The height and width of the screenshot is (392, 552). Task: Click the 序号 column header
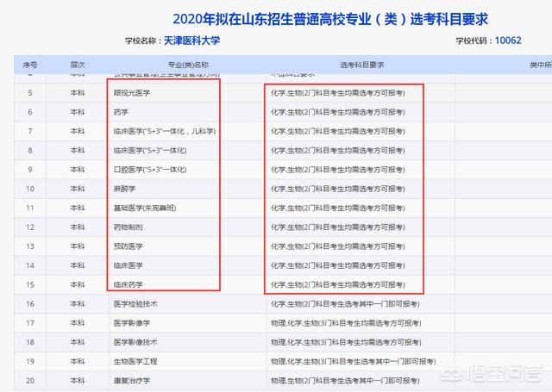point(30,65)
